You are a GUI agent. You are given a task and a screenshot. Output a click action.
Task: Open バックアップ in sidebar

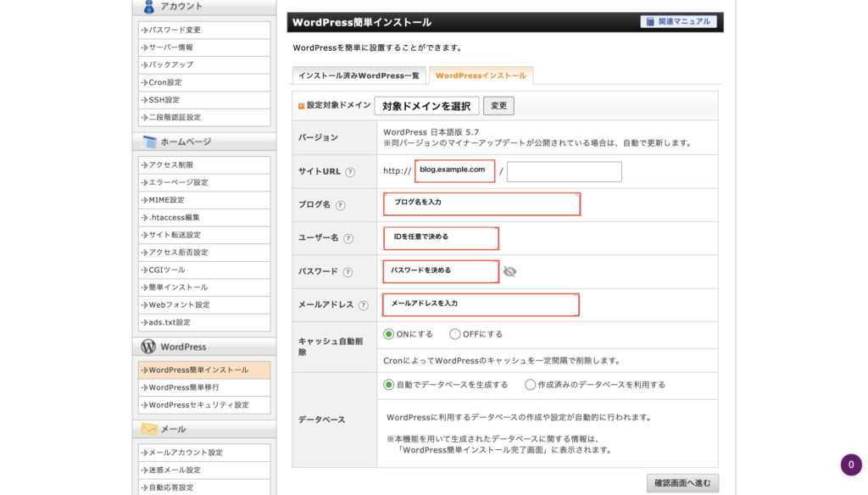[204, 64]
